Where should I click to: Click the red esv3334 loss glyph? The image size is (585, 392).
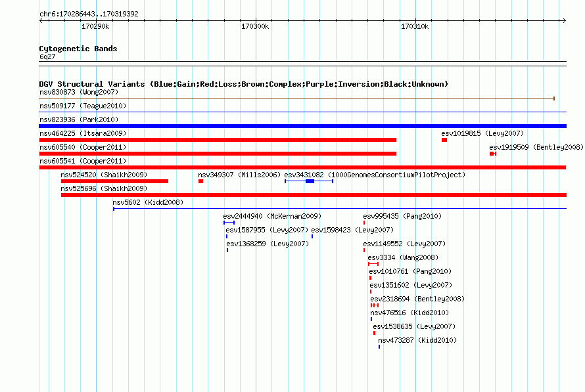pos(373,264)
